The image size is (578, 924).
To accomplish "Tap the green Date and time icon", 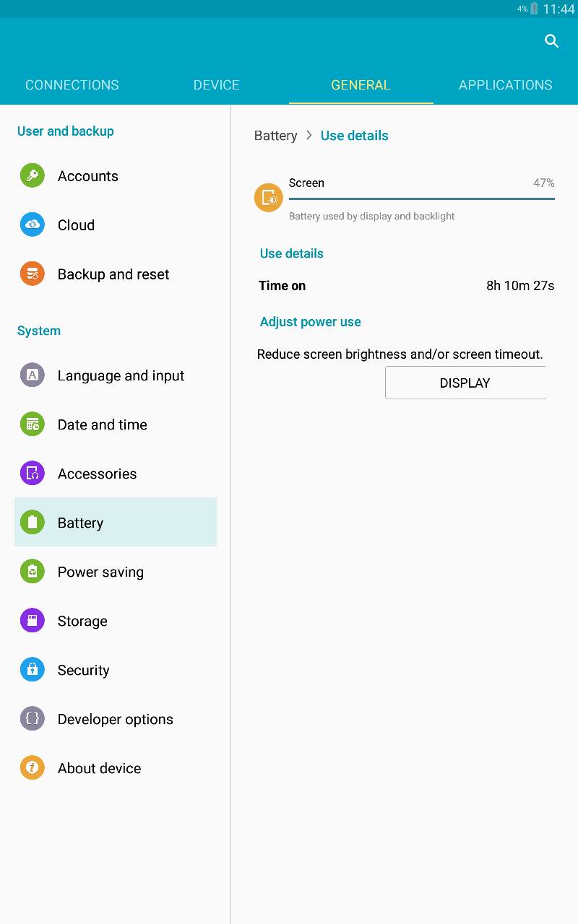I will [x=32, y=424].
